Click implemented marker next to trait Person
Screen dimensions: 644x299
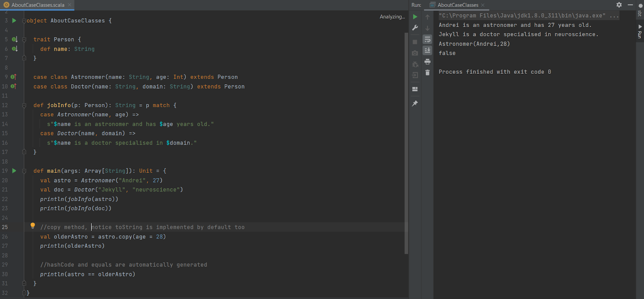pos(14,39)
